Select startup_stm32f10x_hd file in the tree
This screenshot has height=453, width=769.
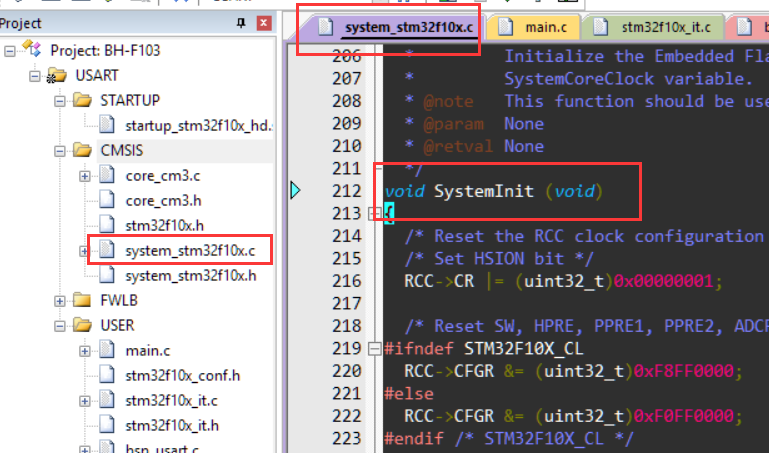[x=197, y=125]
